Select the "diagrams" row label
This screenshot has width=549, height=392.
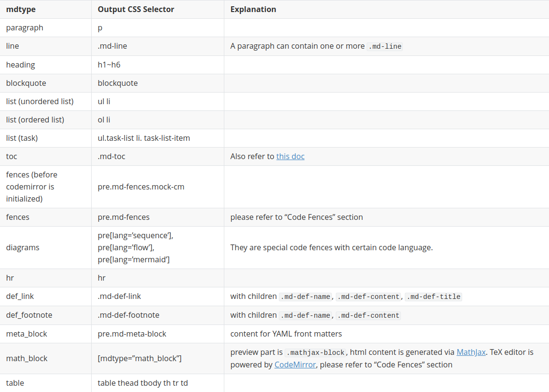pyautogui.click(x=23, y=247)
